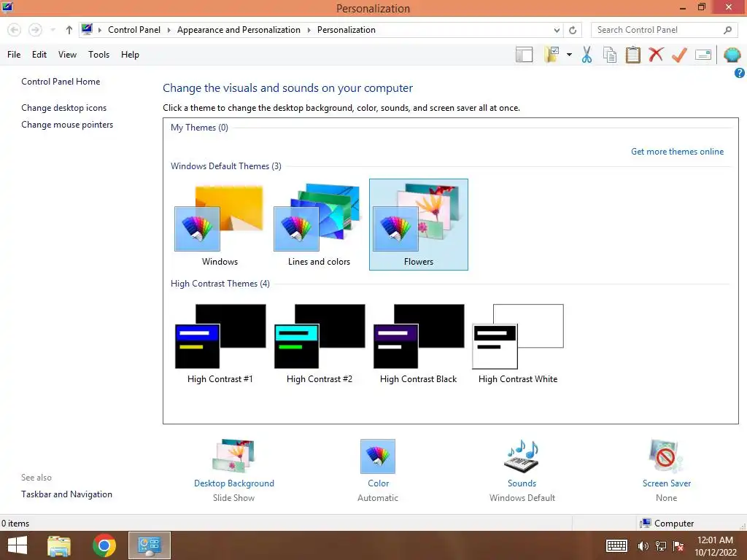Click High Contrast Themes (4) heading
Screen dimensions: 747x560
[x=220, y=284]
